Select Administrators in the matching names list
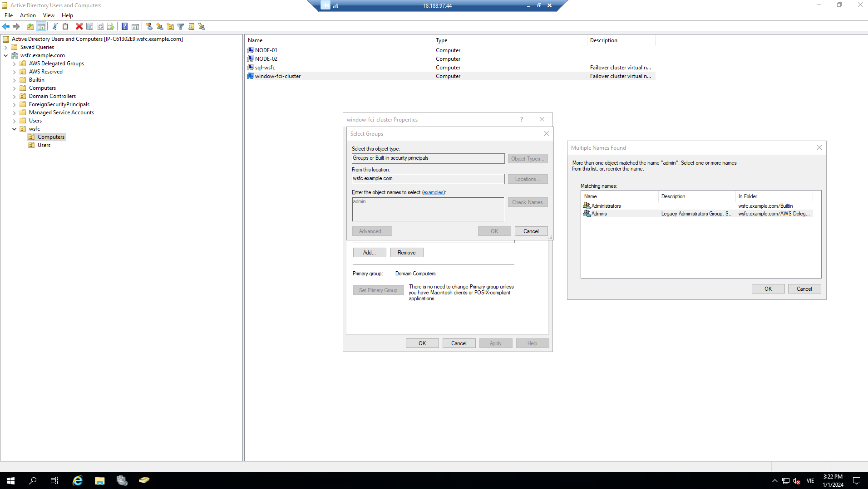 606,205
